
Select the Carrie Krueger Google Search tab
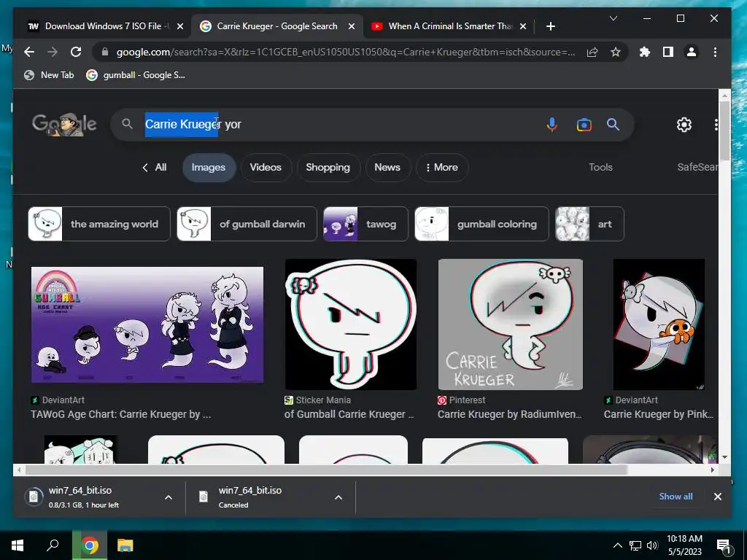277,26
